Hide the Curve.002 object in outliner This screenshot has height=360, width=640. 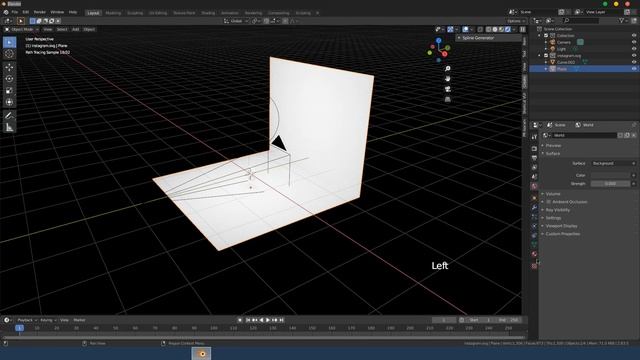(x=634, y=62)
